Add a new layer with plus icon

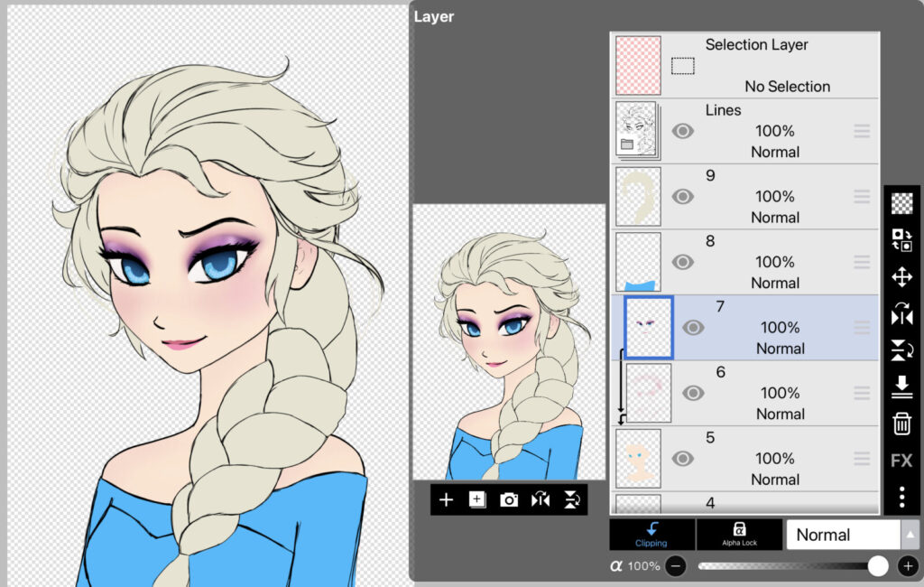click(x=446, y=500)
